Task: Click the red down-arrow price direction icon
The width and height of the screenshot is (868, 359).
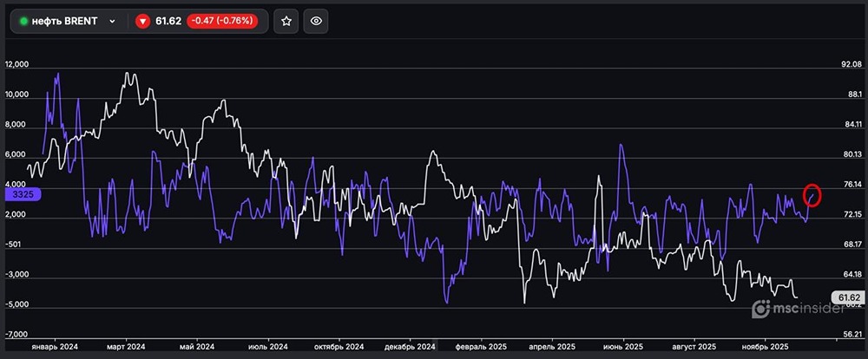Action: pos(143,21)
